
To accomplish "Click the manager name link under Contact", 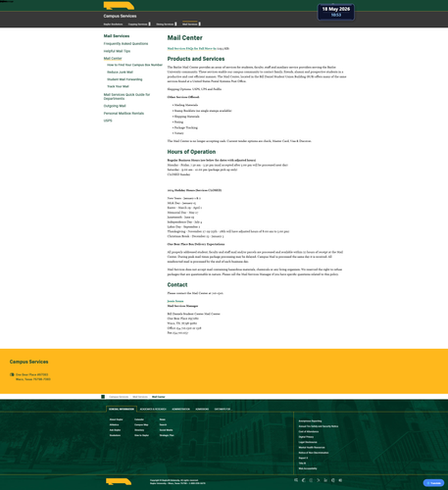I will tap(175, 301).
